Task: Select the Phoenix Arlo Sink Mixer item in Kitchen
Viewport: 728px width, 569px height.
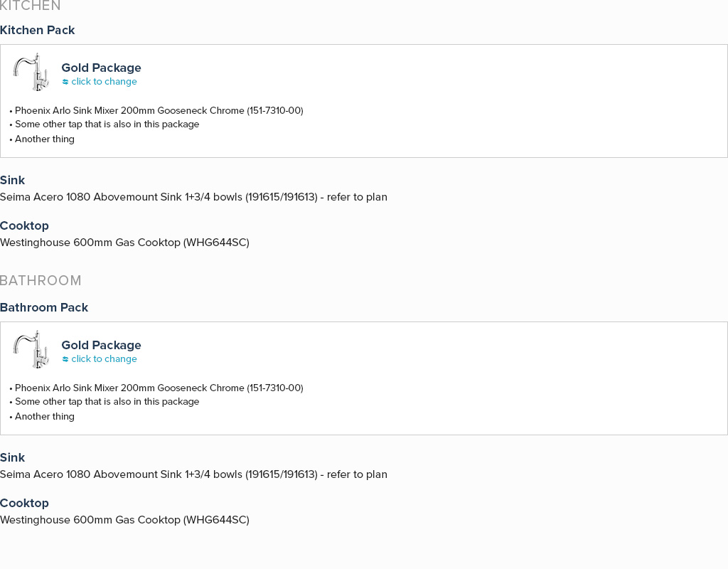Action: [x=159, y=111]
